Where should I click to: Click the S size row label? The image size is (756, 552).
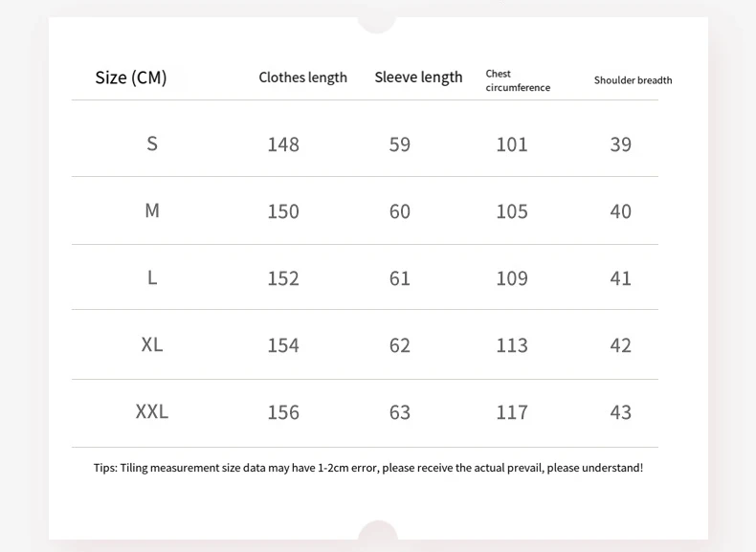point(152,144)
